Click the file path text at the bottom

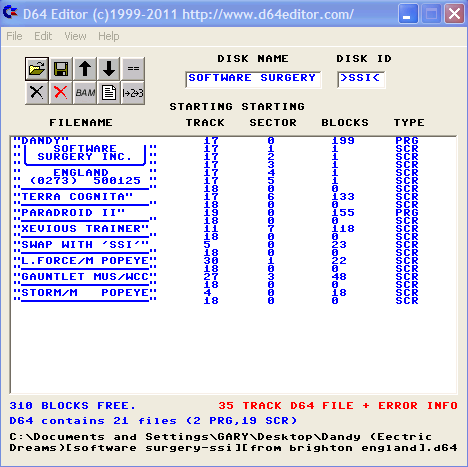click(233, 442)
